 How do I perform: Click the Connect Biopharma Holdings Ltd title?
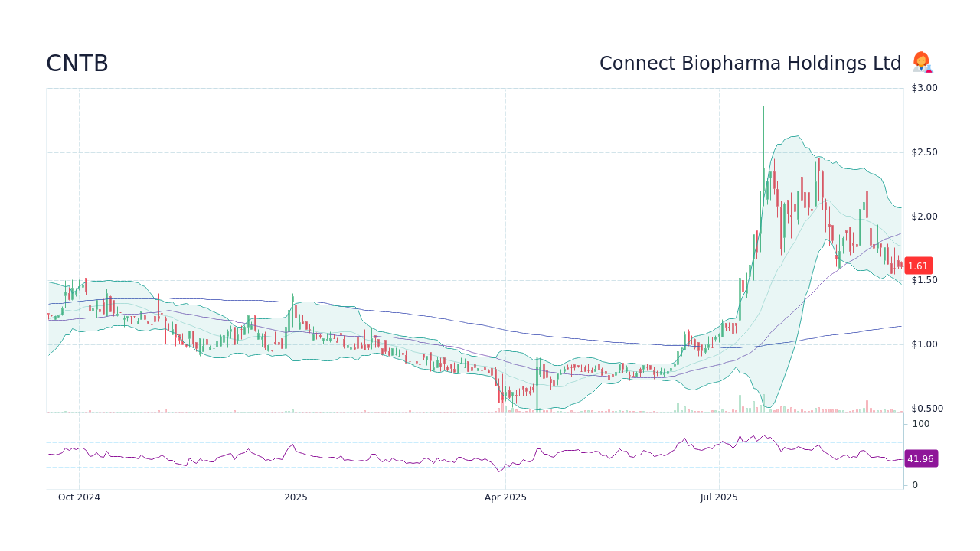[x=750, y=63]
